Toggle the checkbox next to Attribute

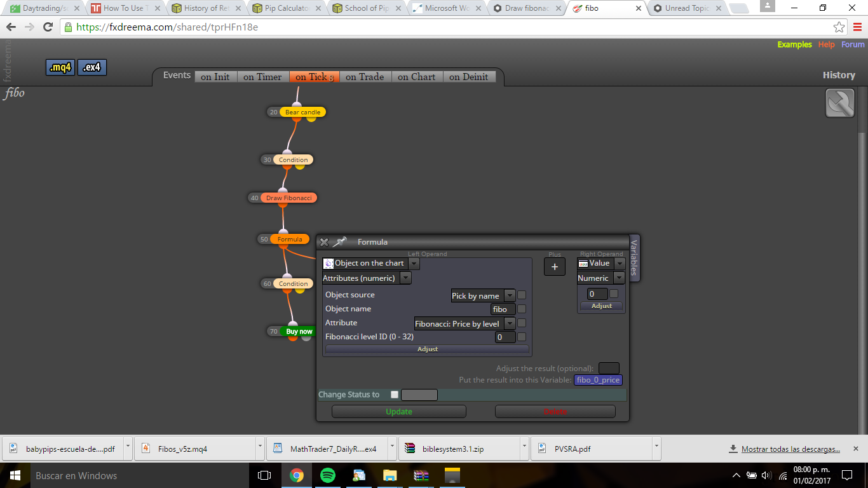pos(522,323)
